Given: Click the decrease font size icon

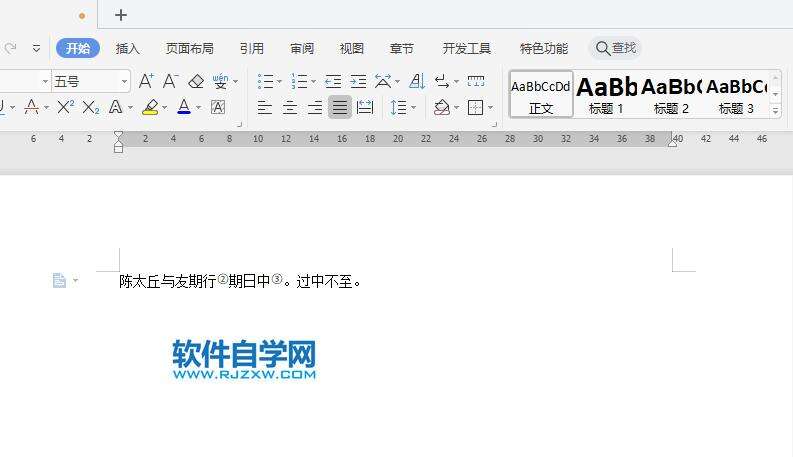Looking at the screenshot, I should [x=170, y=81].
